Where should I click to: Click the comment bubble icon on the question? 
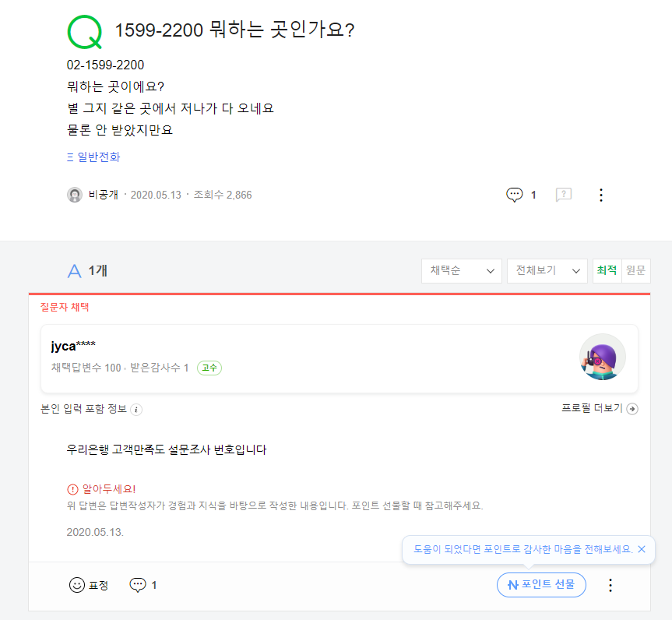coord(514,195)
